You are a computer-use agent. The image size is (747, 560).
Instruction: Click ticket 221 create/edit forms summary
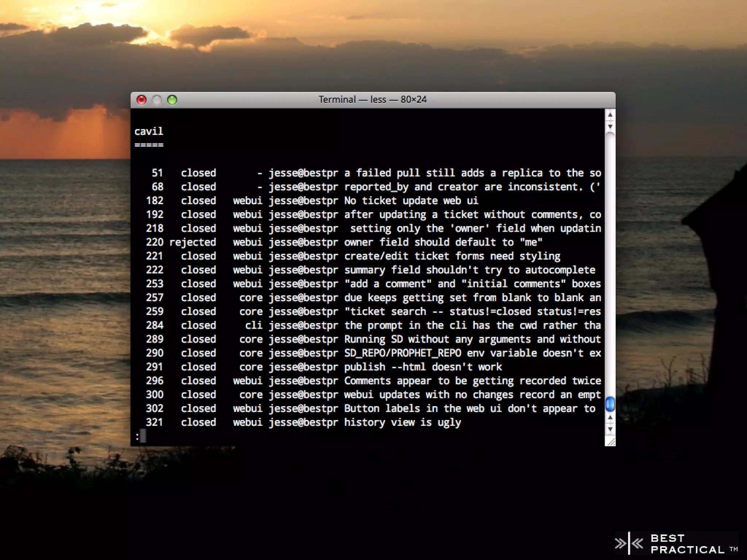pyautogui.click(x=452, y=256)
